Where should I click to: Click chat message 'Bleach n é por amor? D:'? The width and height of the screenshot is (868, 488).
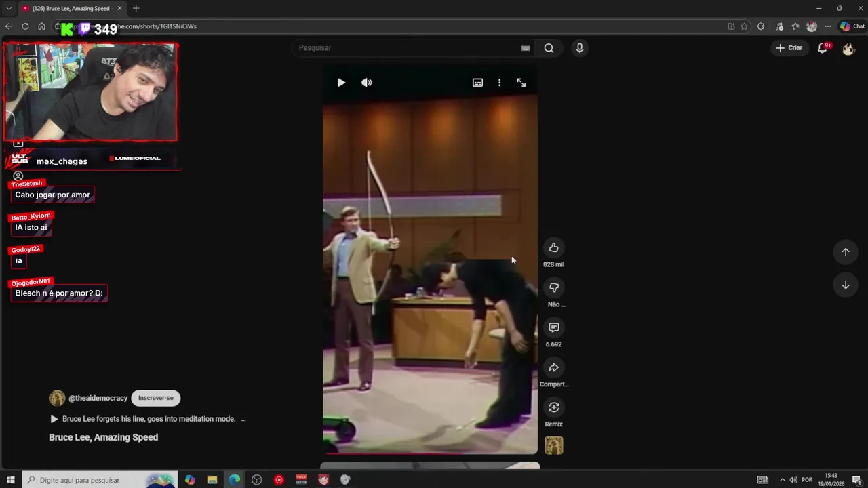[x=59, y=293]
